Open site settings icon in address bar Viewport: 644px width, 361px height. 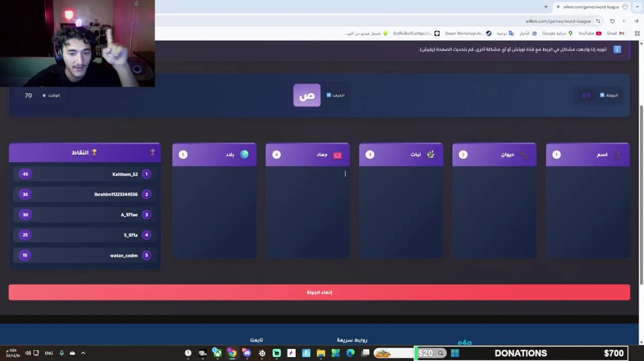pyautogui.click(x=598, y=21)
